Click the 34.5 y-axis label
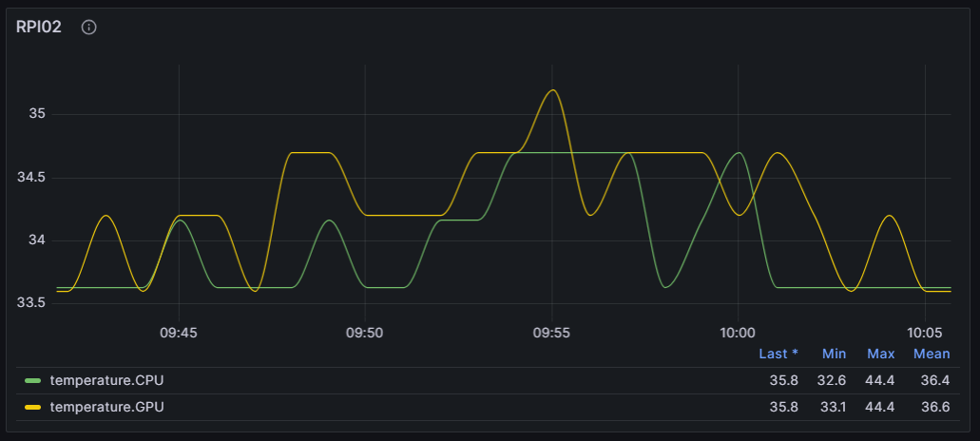 coord(37,177)
